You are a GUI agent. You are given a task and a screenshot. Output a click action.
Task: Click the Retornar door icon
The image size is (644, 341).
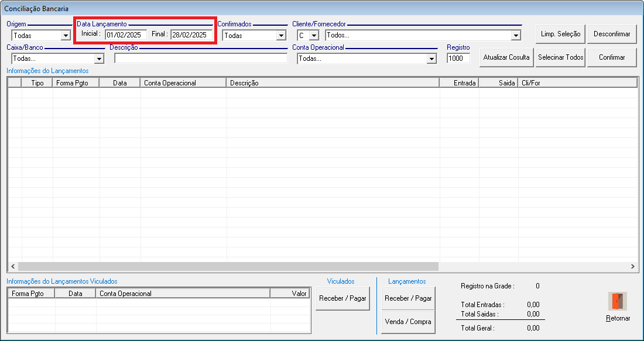pyautogui.click(x=618, y=301)
